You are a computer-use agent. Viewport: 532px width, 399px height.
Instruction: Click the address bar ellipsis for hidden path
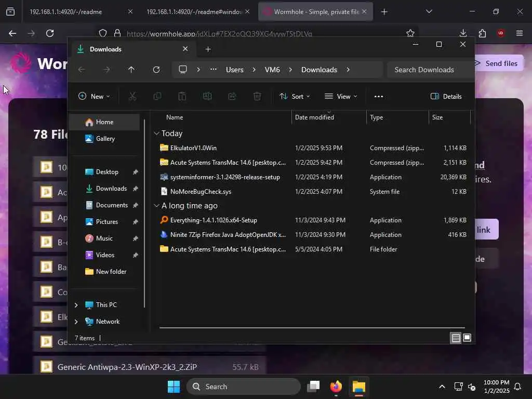pos(213,70)
